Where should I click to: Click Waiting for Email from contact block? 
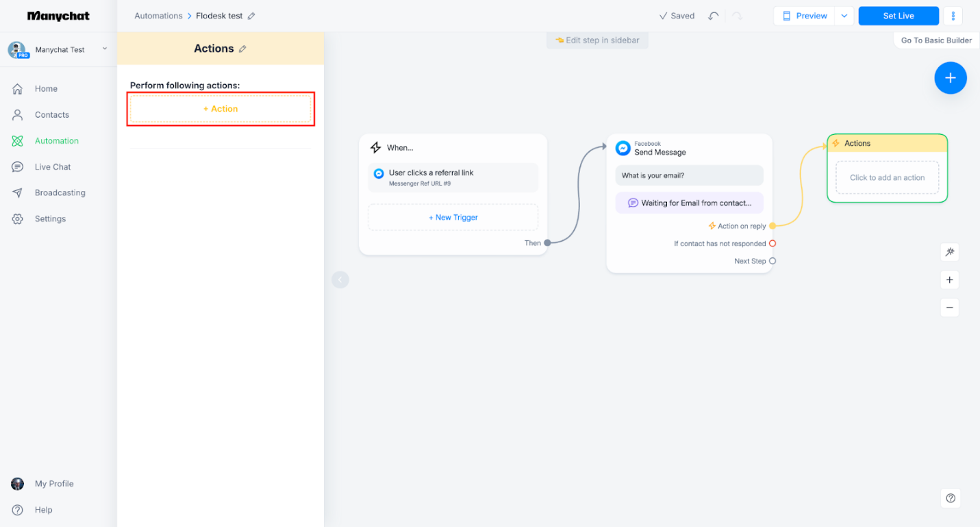[x=689, y=203]
